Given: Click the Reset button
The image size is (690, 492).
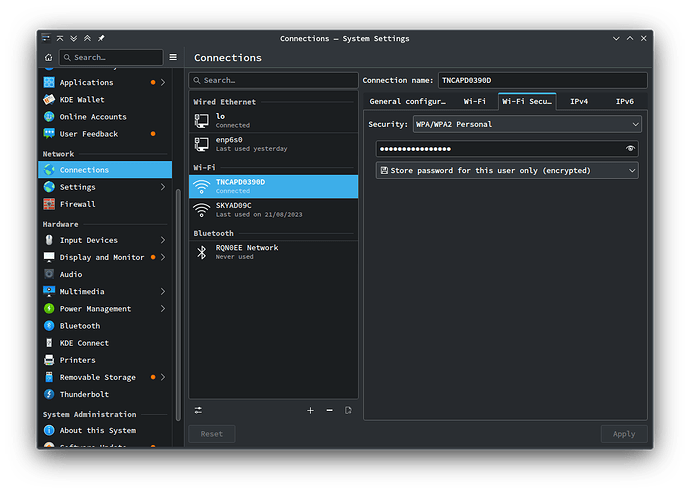Looking at the screenshot, I should point(212,434).
